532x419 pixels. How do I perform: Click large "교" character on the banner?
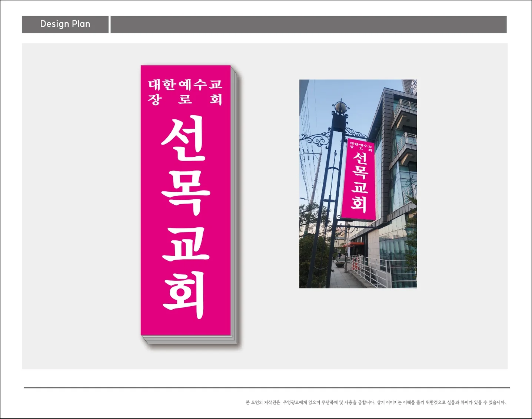pos(186,244)
